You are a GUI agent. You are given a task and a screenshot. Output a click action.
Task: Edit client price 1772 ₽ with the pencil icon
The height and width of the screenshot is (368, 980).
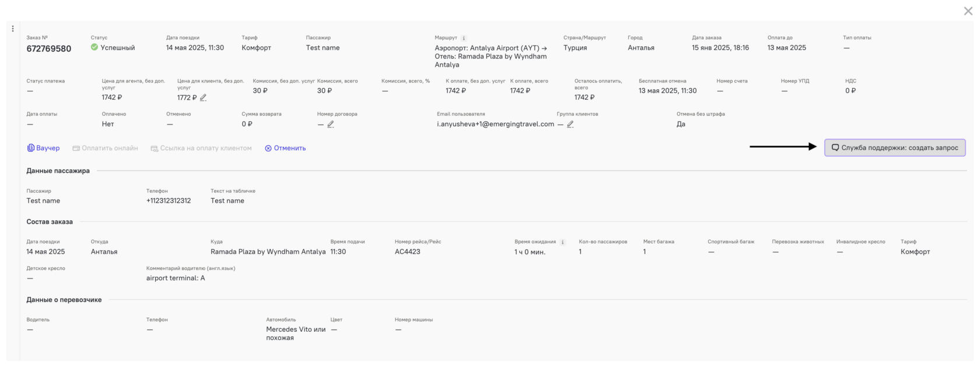coord(203,98)
